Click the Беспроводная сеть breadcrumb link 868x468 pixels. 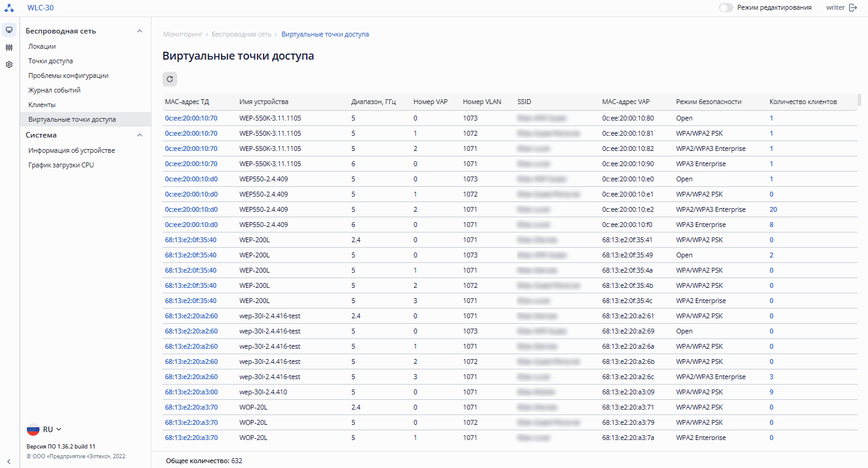241,34
